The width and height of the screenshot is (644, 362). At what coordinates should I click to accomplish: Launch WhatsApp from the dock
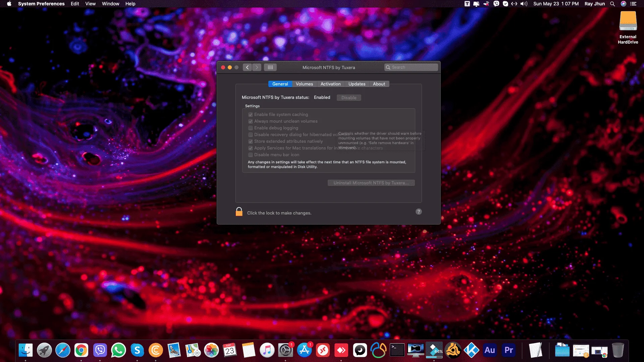point(118,350)
